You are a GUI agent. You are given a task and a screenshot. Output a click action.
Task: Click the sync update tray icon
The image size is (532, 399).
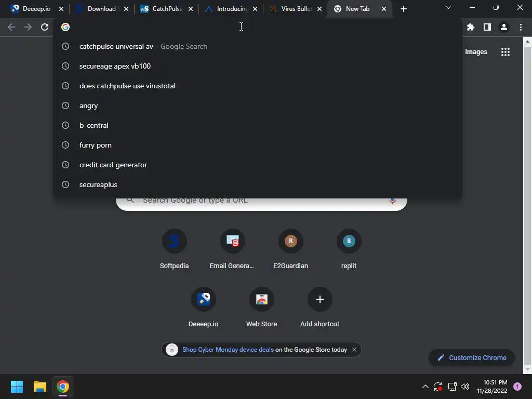pyautogui.click(x=437, y=387)
